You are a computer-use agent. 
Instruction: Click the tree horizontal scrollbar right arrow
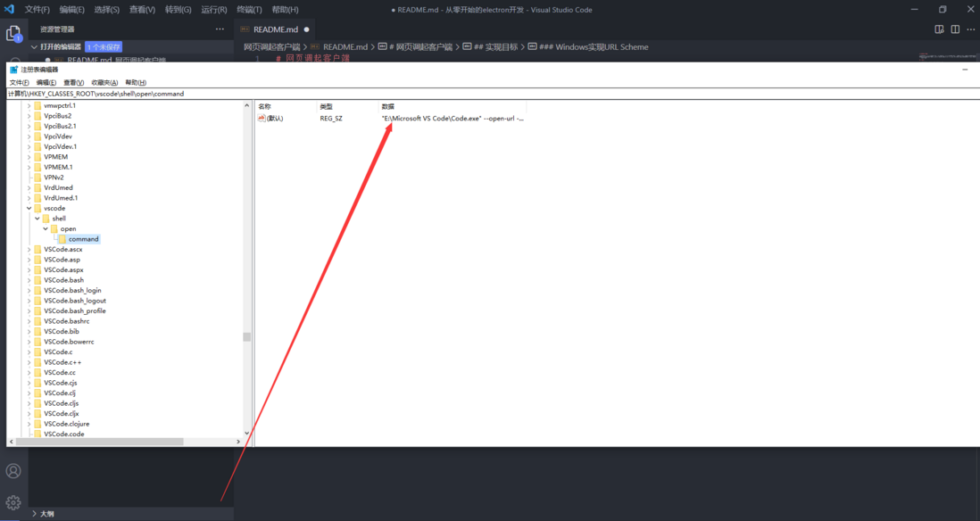click(x=238, y=442)
